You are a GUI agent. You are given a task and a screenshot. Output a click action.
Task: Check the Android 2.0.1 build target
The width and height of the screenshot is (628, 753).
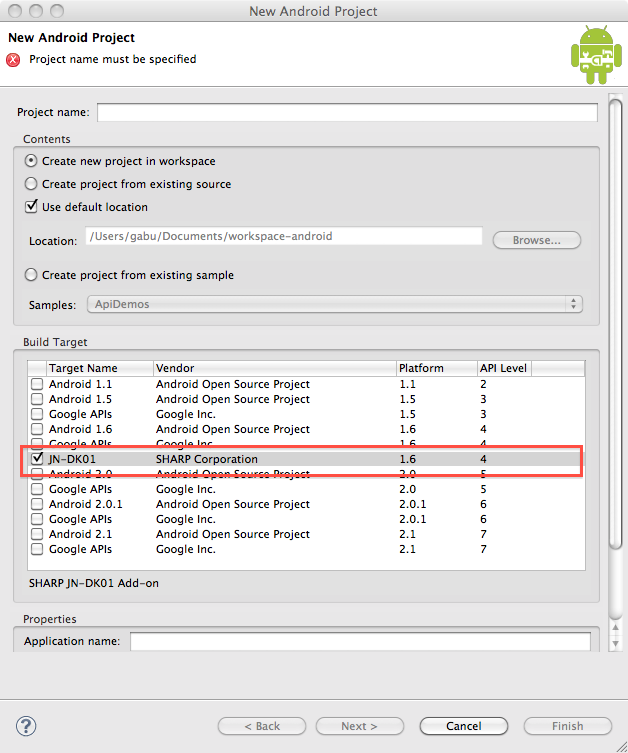[x=37, y=504]
